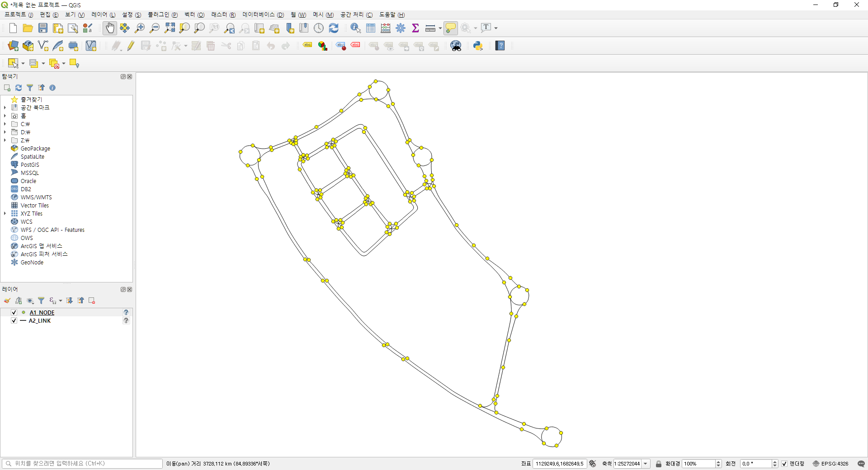Toggle the scale lock padlock icon
Screen dimensions: 868x470
(x=659, y=464)
